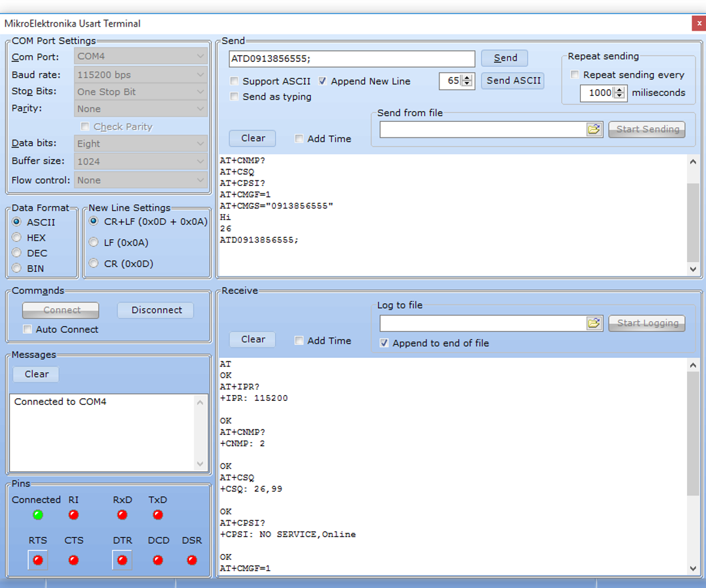The height and width of the screenshot is (588, 706).
Task: Click the RxD pin LED
Action: pyautogui.click(x=122, y=515)
